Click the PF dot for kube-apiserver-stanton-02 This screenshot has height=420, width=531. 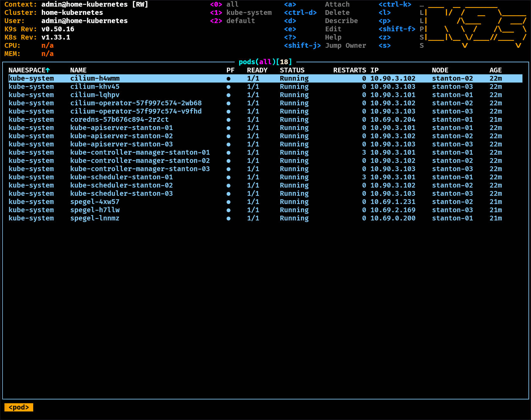click(x=228, y=136)
